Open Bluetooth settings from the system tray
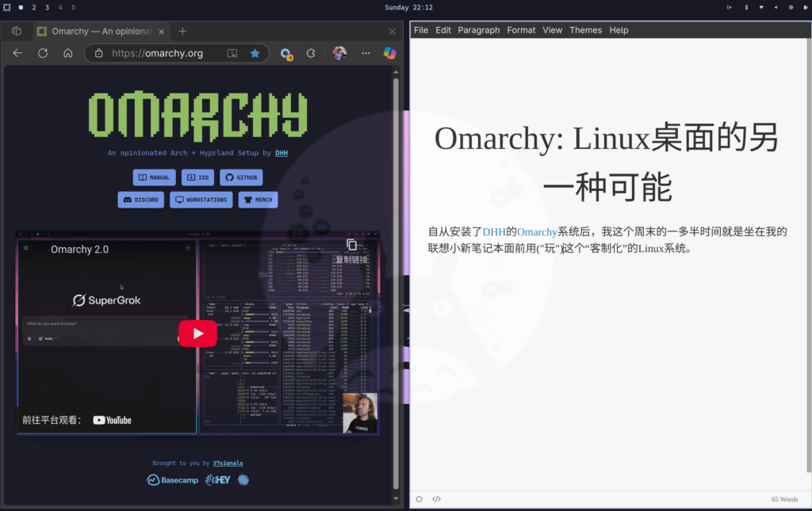 (746, 7)
